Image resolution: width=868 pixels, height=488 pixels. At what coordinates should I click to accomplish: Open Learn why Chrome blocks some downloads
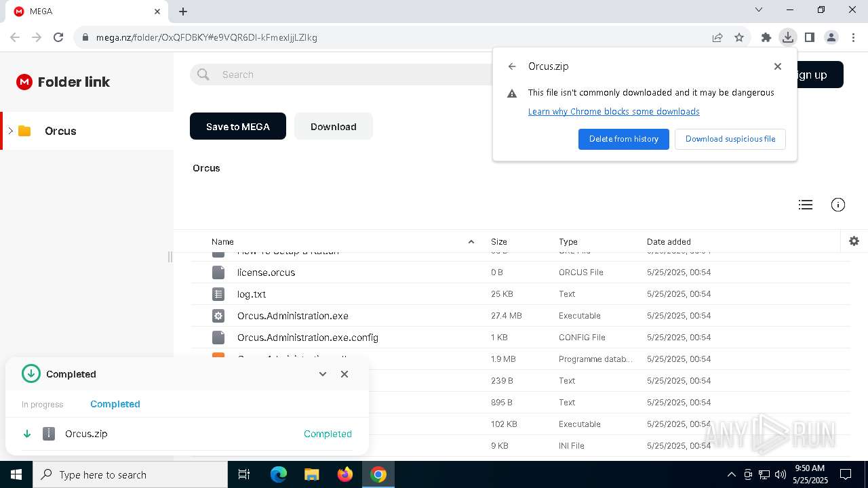point(614,111)
